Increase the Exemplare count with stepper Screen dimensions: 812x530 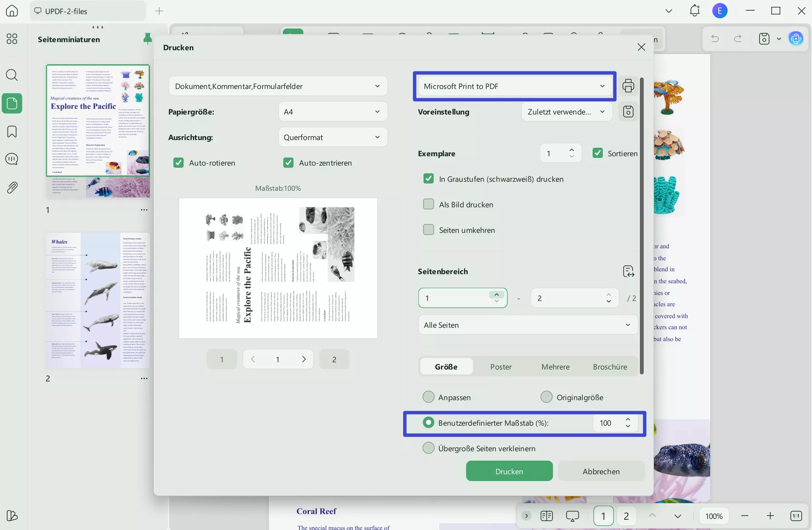[572, 149]
